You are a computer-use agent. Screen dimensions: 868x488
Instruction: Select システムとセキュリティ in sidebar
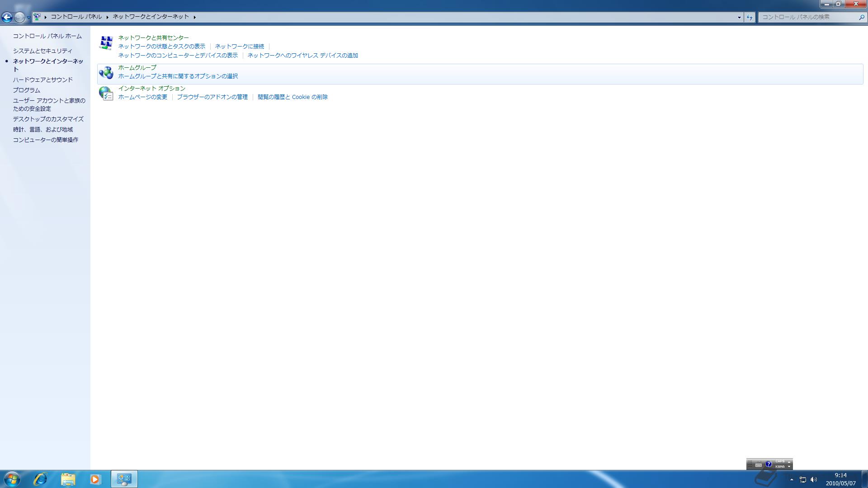42,51
